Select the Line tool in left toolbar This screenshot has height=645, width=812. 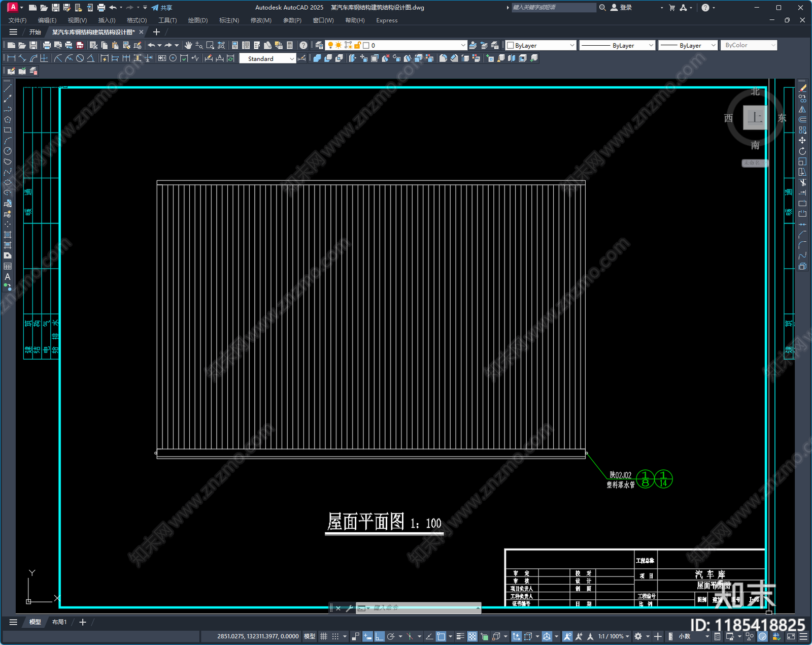(x=8, y=88)
